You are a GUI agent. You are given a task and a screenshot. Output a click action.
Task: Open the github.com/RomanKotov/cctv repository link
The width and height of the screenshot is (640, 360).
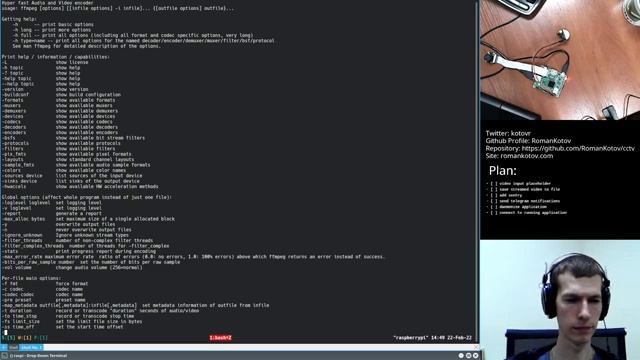(x=578, y=148)
